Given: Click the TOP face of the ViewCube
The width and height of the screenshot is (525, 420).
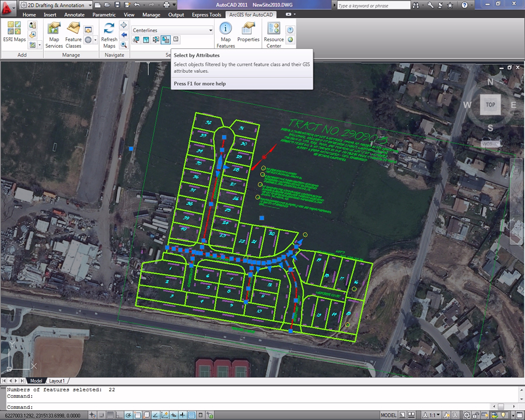Looking at the screenshot, I should pyautogui.click(x=490, y=104).
